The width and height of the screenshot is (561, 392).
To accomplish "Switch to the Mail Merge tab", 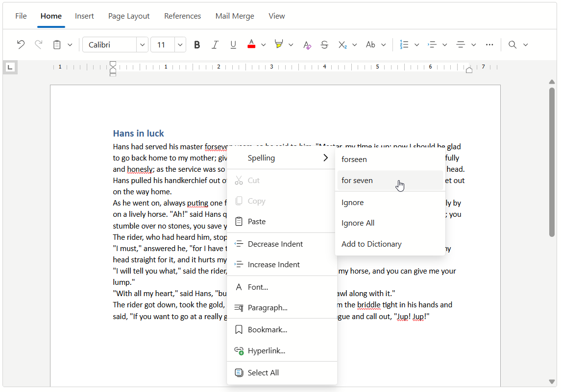I will (235, 16).
